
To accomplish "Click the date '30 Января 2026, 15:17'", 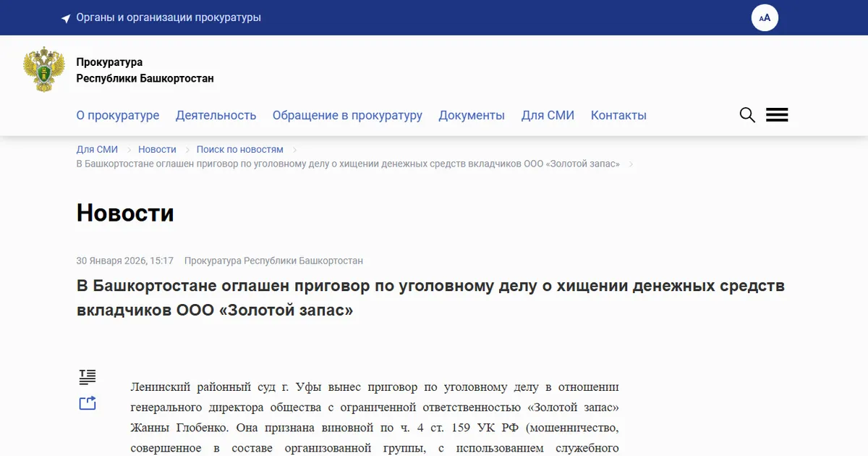I will point(125,261).
